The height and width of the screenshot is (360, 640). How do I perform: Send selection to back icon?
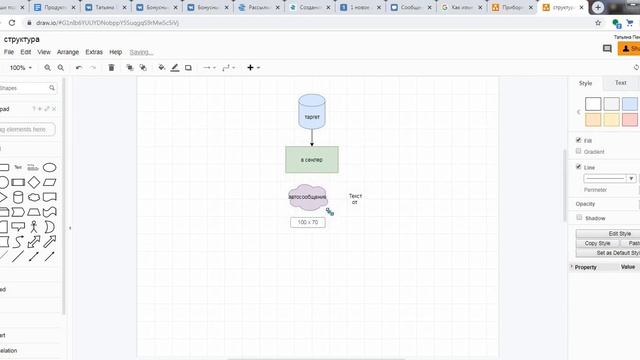143,68
